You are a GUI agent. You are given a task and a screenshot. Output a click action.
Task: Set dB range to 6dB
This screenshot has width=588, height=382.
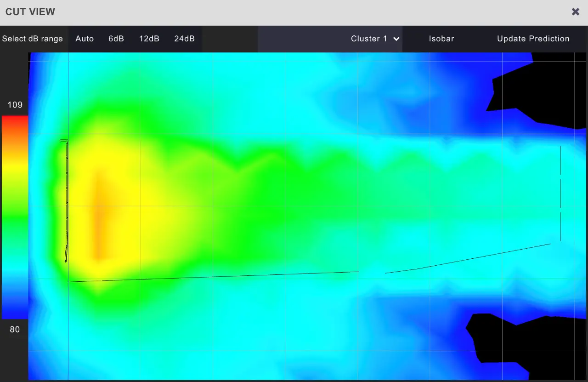pyautogui.click(x=116, y=39)
